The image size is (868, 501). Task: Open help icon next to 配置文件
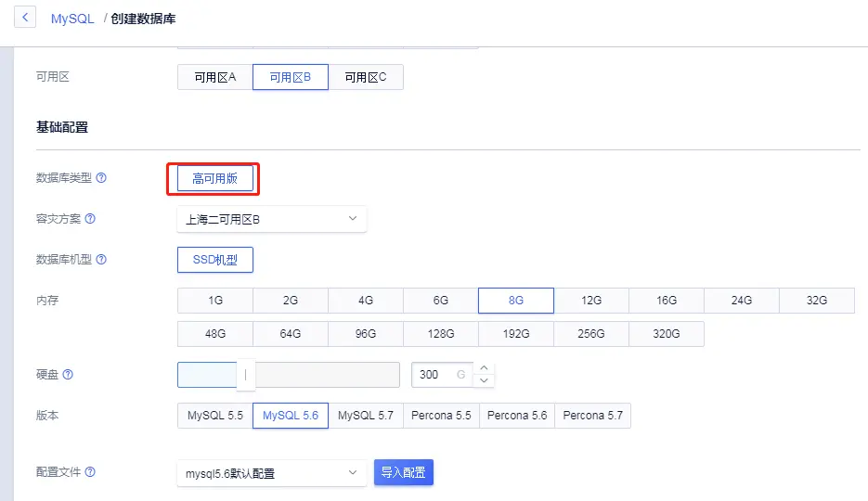coord(90,471)
